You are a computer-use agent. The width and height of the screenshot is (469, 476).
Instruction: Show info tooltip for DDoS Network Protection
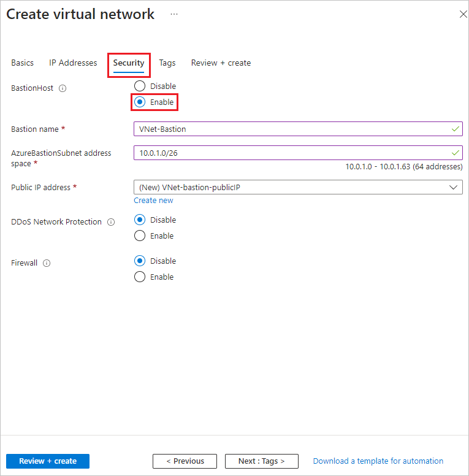[x=111, y=222]
